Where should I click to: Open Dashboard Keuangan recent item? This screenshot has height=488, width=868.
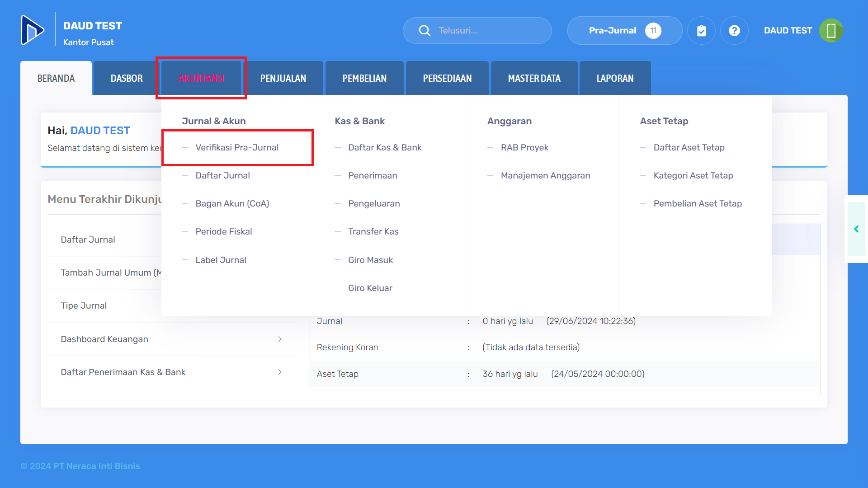point(172,339)
